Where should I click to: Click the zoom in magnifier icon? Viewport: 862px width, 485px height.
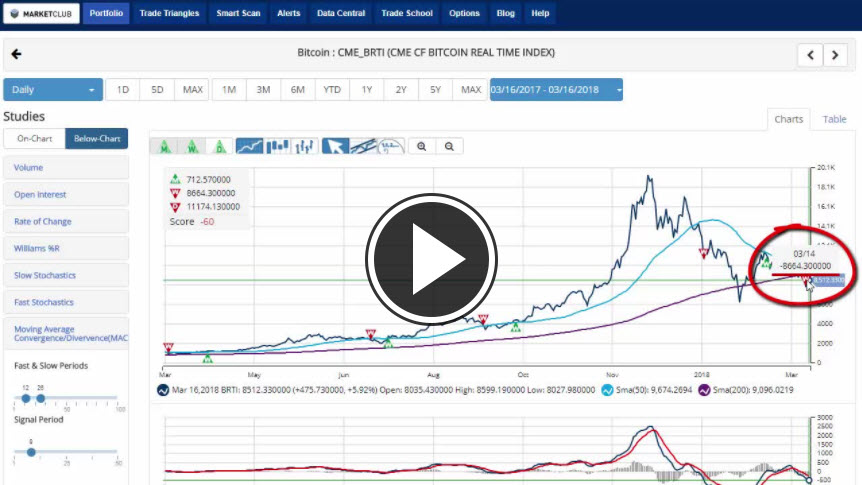pos(422,146)
